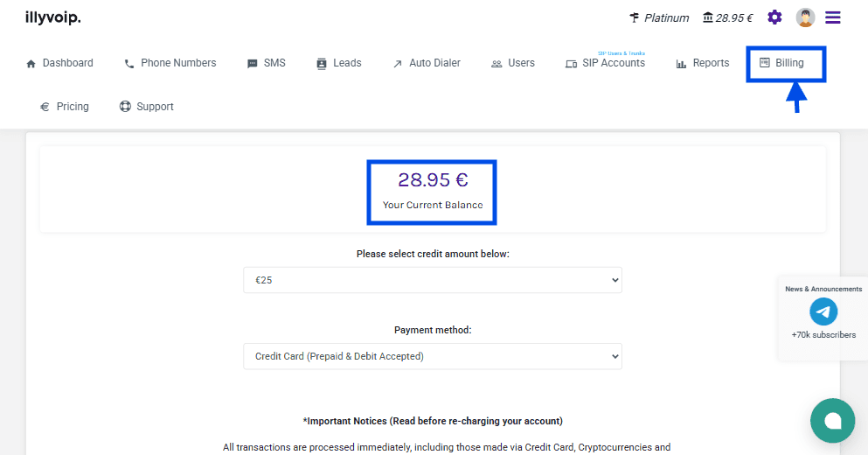View the Pricing page
The width and height of the screenshot is (868, 455).
click(x=65, y=107)
